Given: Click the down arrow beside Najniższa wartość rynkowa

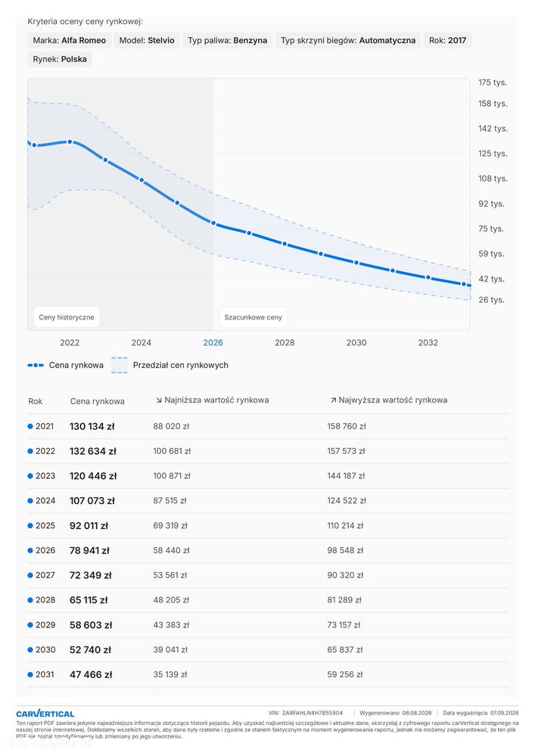Looking at the screenshot, I should [159, 400].
